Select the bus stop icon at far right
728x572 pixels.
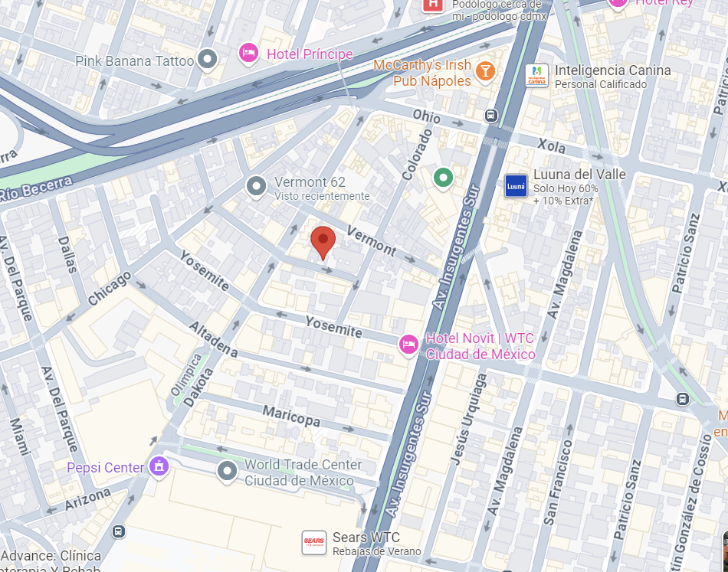(682, 399)
